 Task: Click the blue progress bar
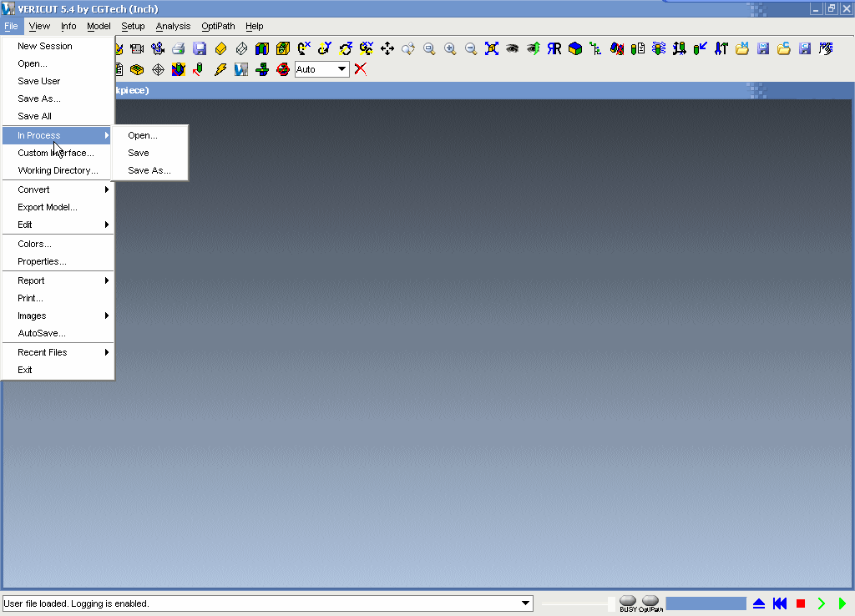[706, 603]
